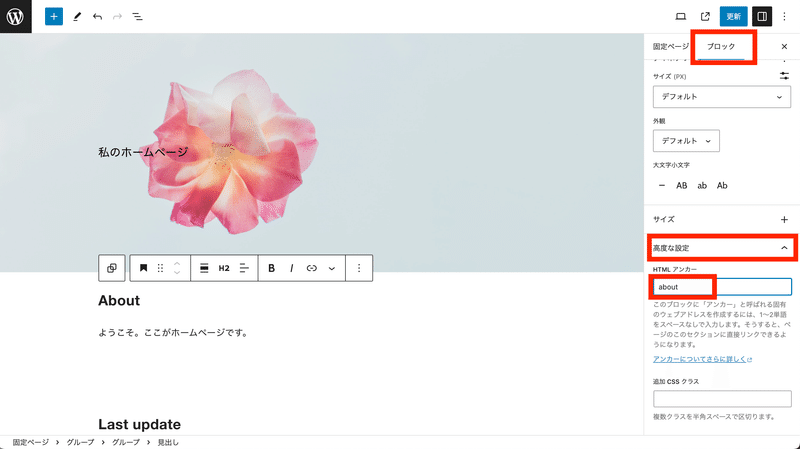Select the parent group block icon
800x449 pixels.
coord(112,268)
